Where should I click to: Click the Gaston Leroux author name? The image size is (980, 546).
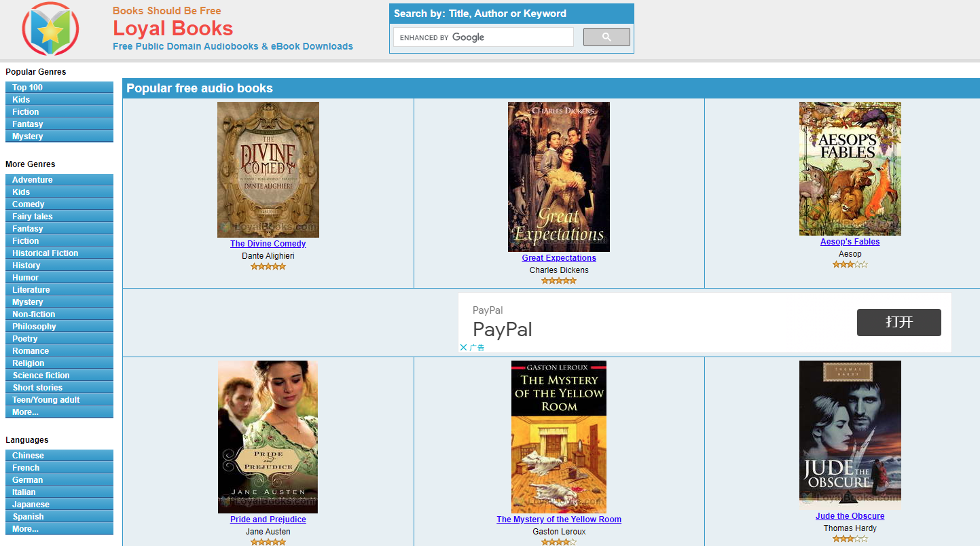[559, 532]
